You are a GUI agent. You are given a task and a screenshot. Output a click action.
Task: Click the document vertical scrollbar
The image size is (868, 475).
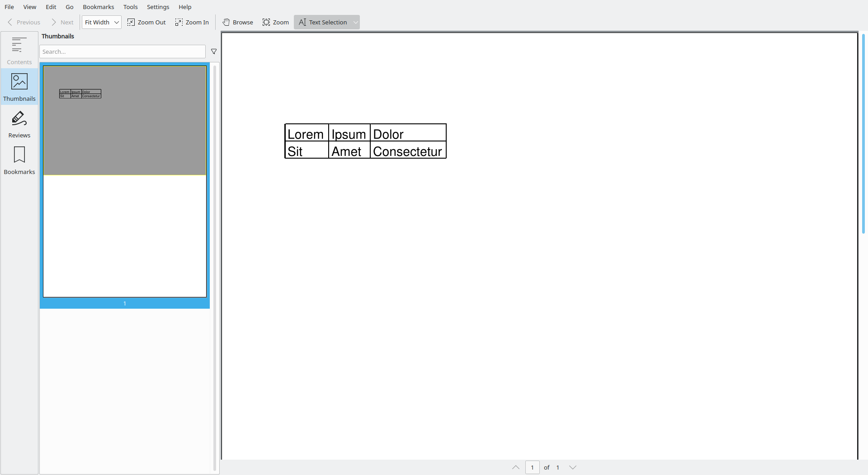[863, 134]
